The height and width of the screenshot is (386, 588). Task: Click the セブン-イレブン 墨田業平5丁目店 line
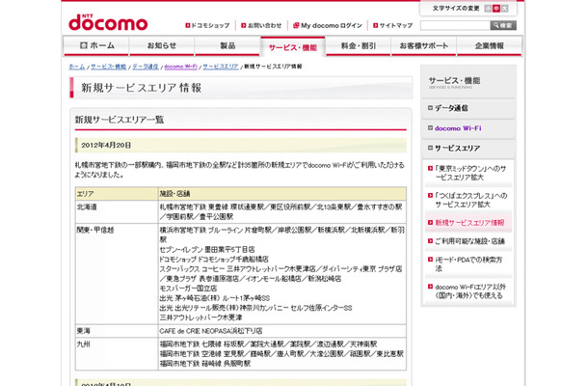click(207, 249)
